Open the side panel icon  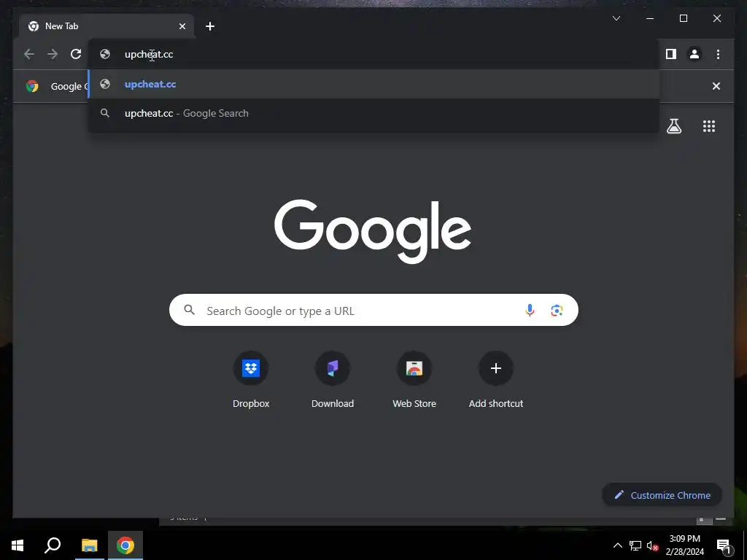(x=671, y=54)
